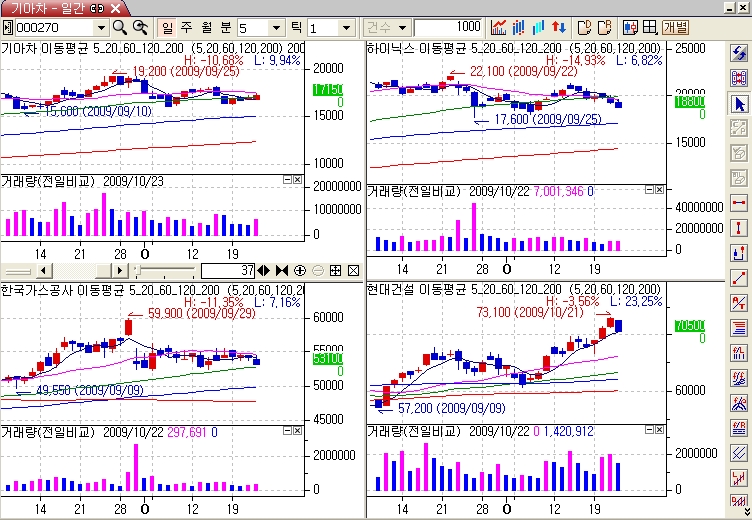This screenshot has height=520, width=752.
Task: Click the red-blue up/down arrows toolbar icon
Action: click(x=558, y=28)
